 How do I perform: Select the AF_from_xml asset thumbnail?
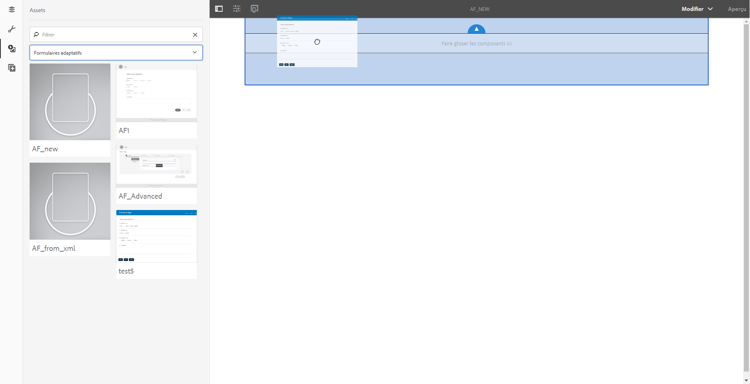coord(70,201)
